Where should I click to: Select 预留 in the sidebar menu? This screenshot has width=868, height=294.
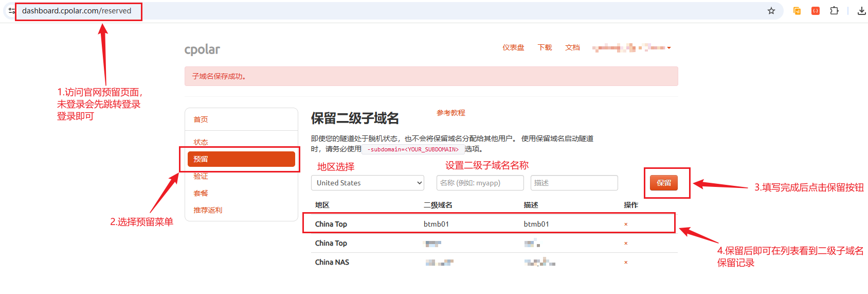[x=241, y=159]
